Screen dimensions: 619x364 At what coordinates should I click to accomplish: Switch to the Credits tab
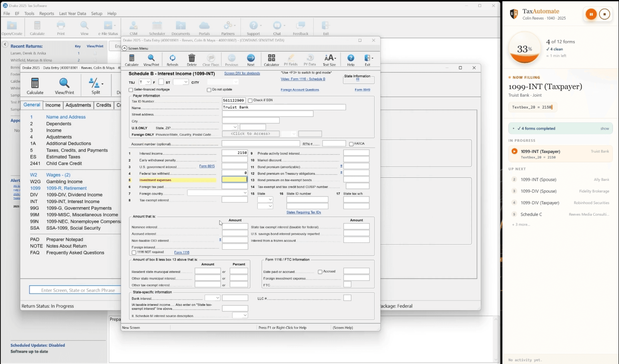click(103, 105)
